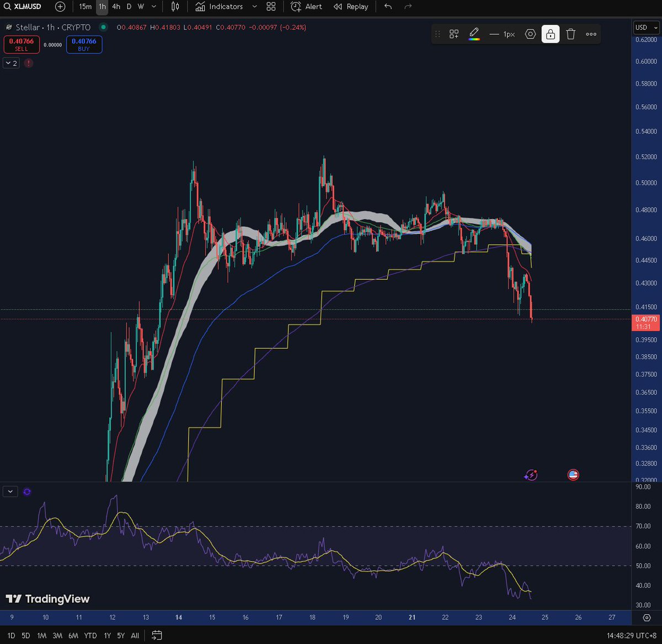Click the SELL 0.40766 button
Viewport: 662px width, 644px height.
pyautogui.click(x=22, y=44)
